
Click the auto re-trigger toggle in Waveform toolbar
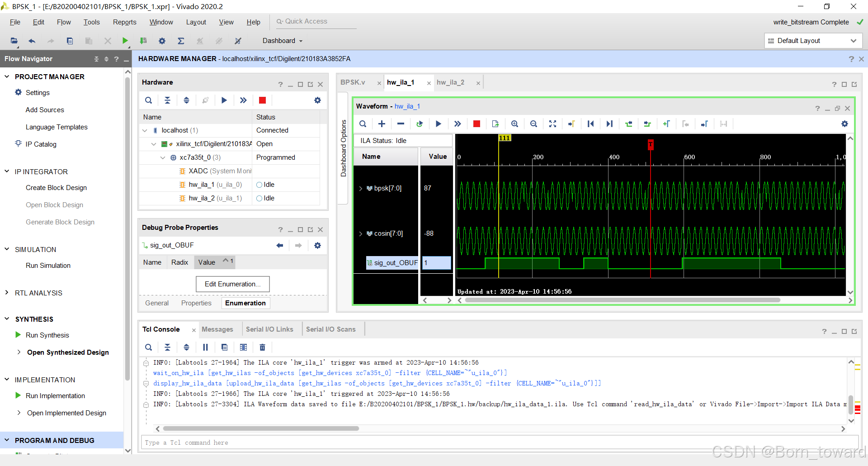pyautogui.click(x=420, y=124)
